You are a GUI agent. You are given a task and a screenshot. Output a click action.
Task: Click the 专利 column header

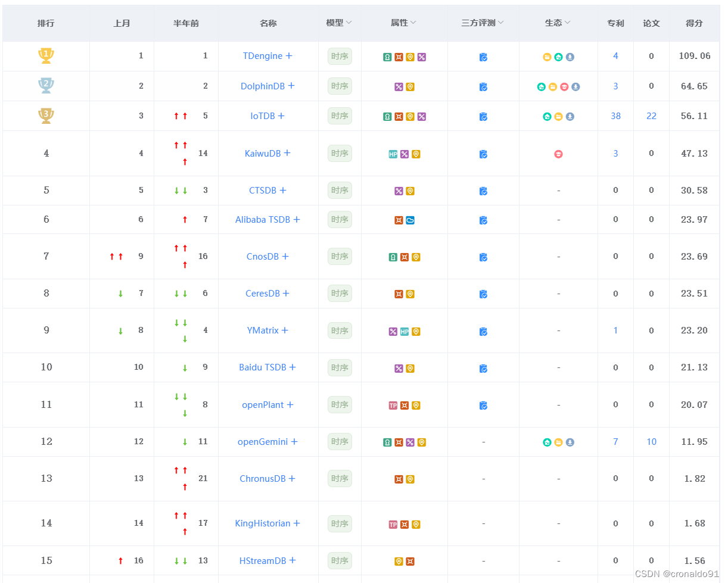click(x=616, y=23)
